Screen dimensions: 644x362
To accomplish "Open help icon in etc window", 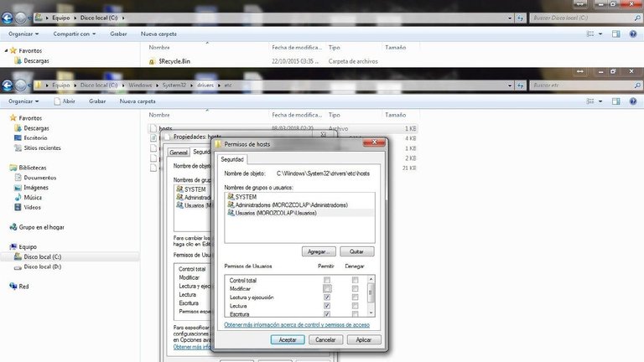I will coord(633,101).
